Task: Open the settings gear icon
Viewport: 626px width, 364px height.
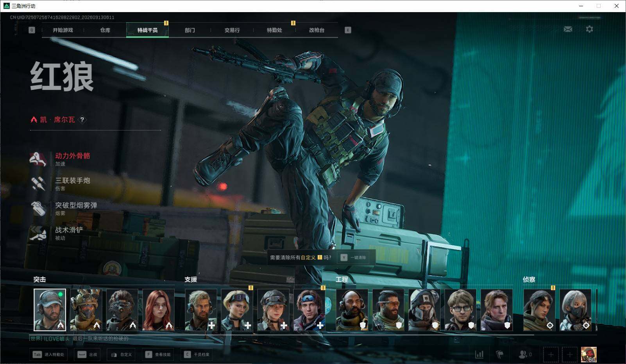Action: [589, 29]
